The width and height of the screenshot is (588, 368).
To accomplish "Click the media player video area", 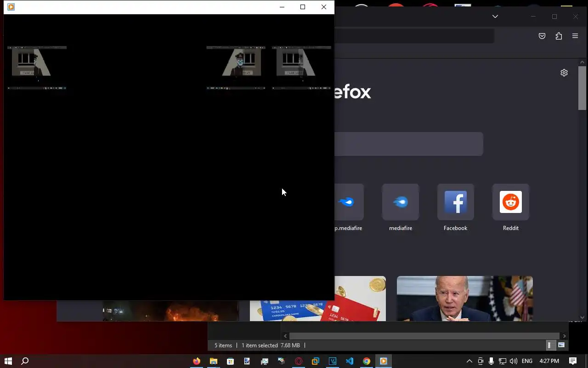I will 169,157.
